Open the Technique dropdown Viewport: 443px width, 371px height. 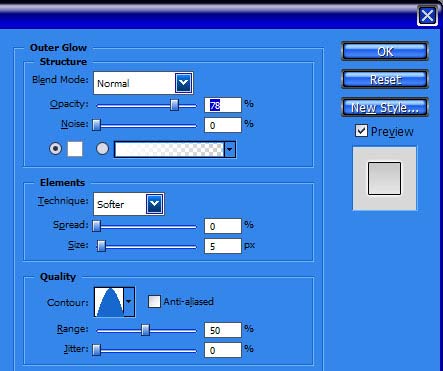(155, 204)
